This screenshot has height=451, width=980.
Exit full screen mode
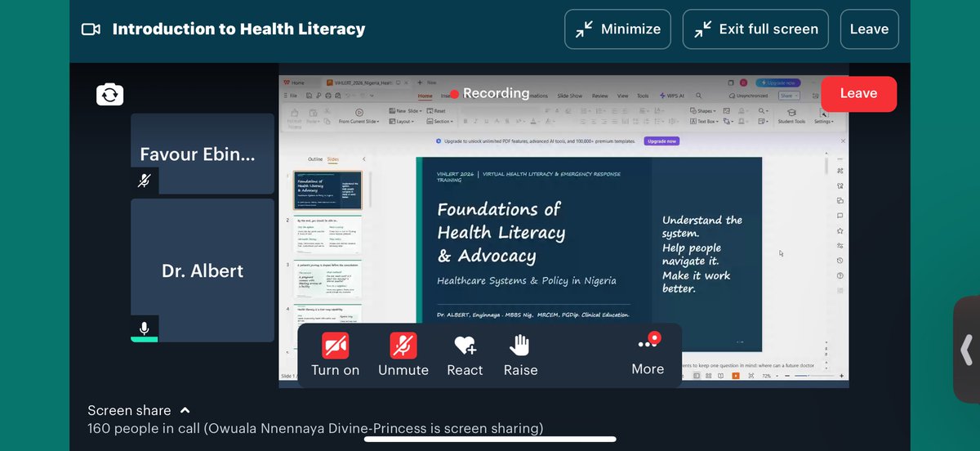(755, 29)
